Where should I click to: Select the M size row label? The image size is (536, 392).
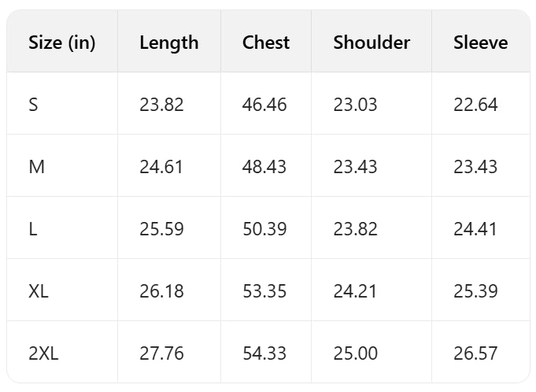click(x=35, y=166)
